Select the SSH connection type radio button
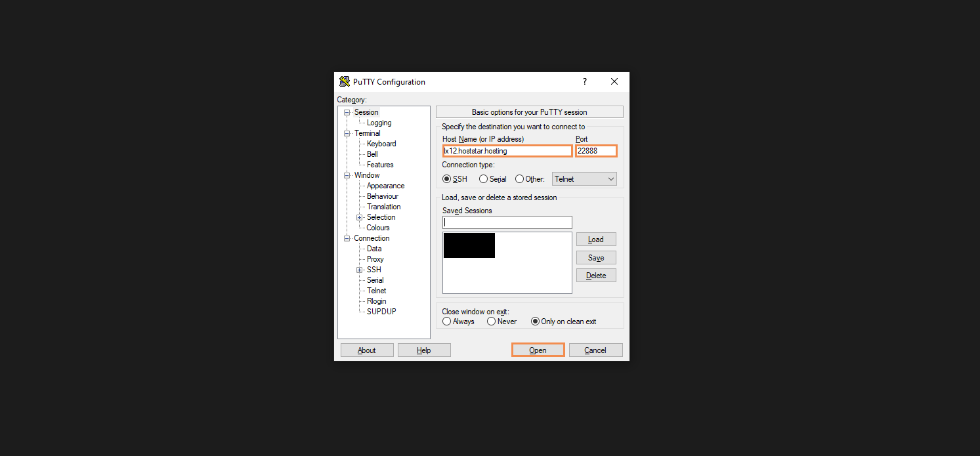 tap(447, 179)
